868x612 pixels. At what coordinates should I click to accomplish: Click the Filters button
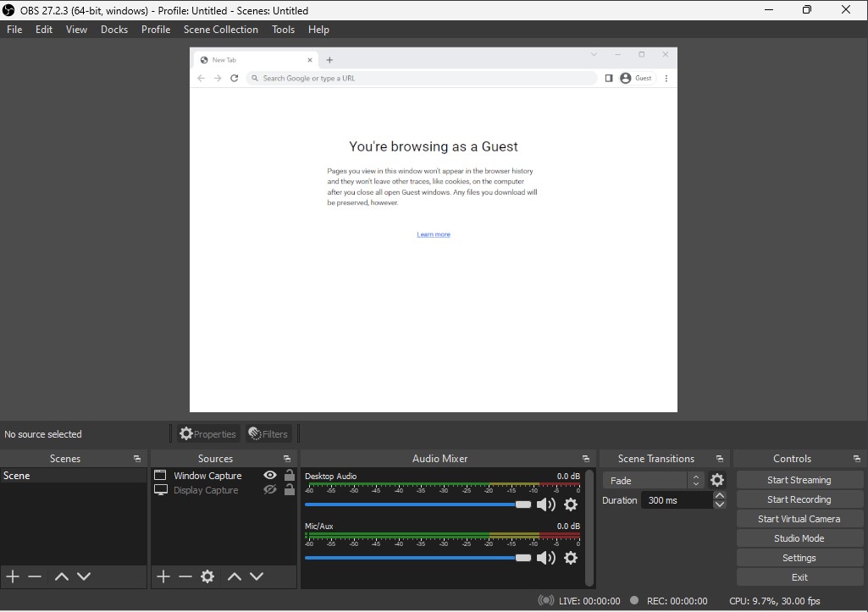click(268, 434)
